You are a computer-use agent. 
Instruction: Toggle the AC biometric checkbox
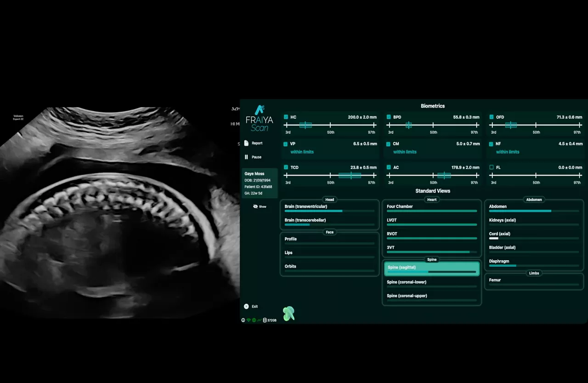click(389, 167)
